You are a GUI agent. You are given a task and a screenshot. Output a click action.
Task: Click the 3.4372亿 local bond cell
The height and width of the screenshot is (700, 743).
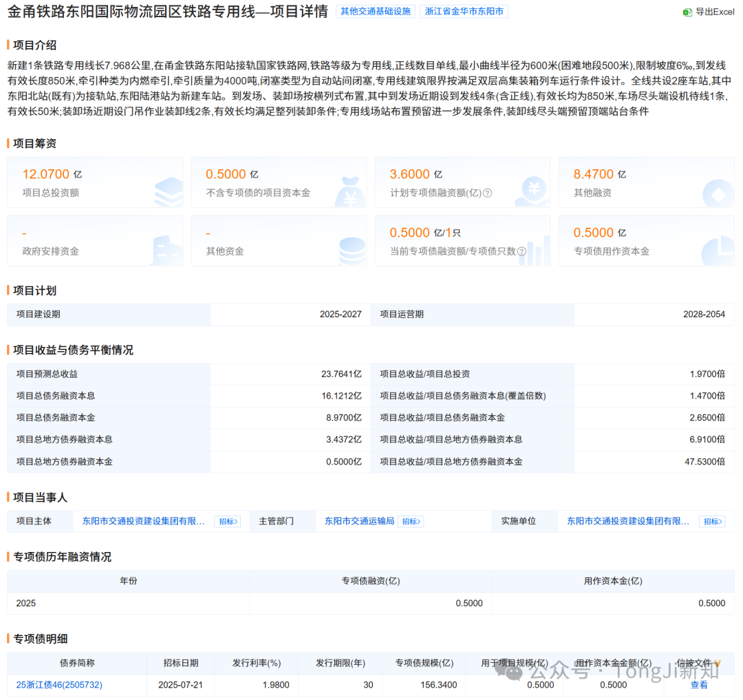tap(291, 439)
